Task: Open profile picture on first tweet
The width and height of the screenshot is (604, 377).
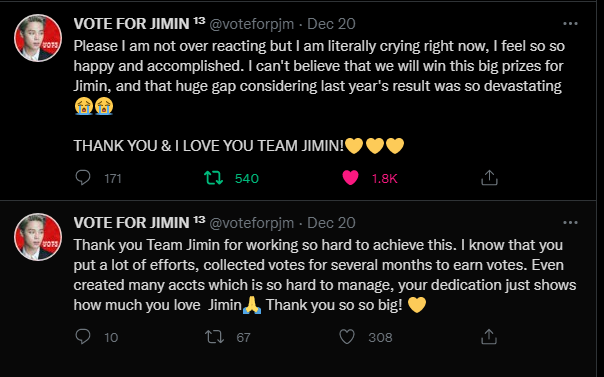Action: coord(38,38)
